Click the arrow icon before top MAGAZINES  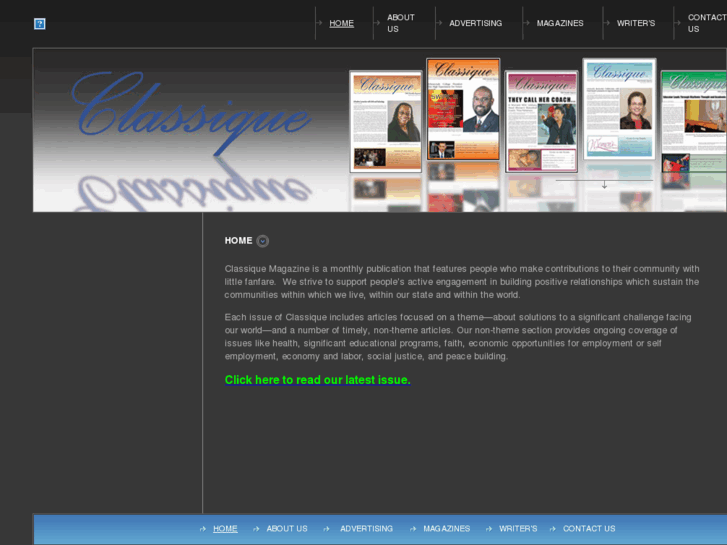(x=526, y=23)
